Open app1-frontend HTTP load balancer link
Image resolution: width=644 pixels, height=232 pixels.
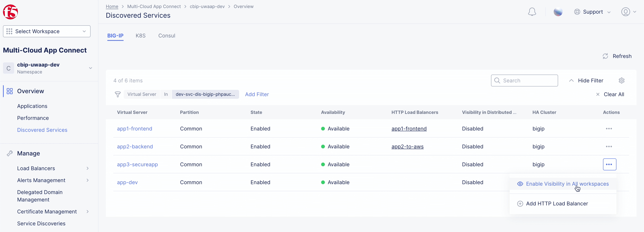(409, 129)
